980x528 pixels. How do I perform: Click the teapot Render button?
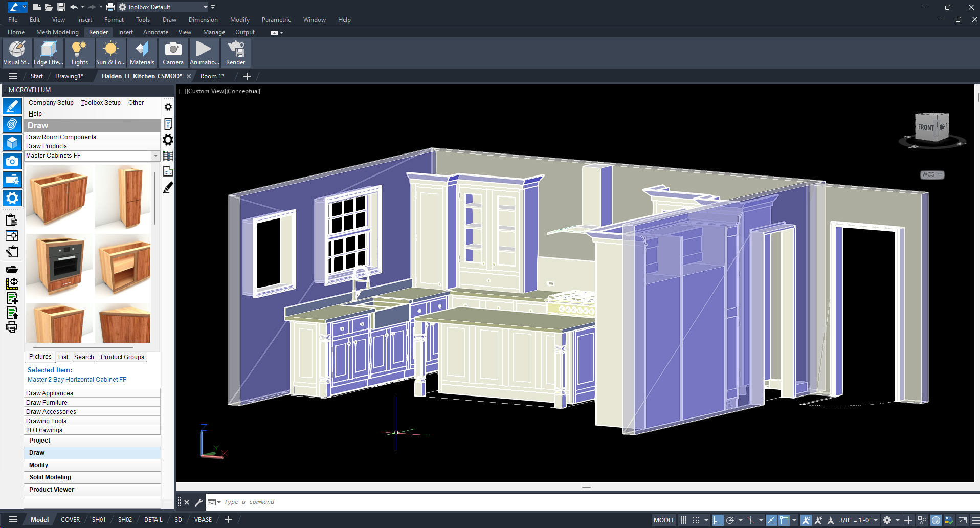[235, 53]
